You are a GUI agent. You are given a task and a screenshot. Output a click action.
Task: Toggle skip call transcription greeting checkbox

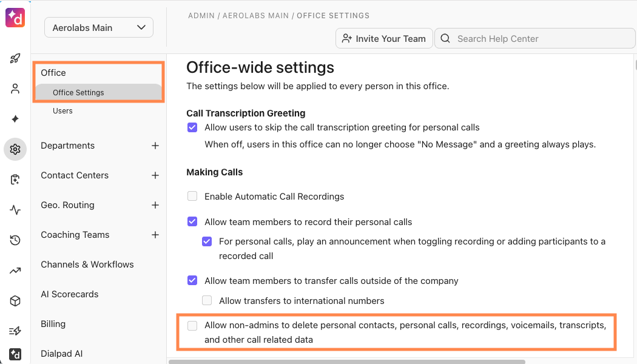click(x=192, y=127)
